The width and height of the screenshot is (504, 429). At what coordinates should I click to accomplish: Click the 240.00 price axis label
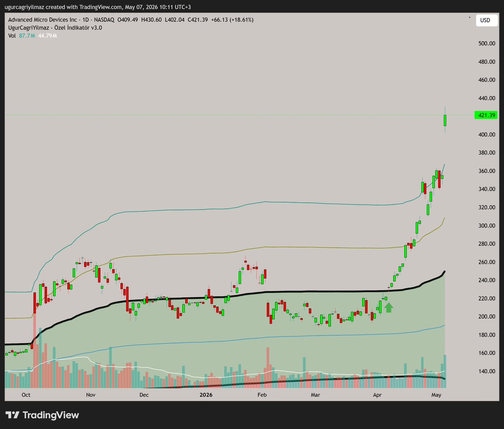pyautogui.click(x=487, y=280)
